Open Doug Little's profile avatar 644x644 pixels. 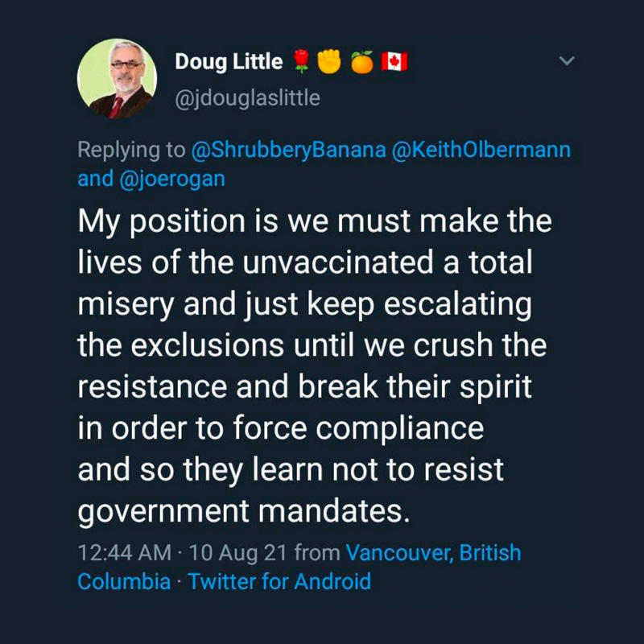[x=117, y=78]
